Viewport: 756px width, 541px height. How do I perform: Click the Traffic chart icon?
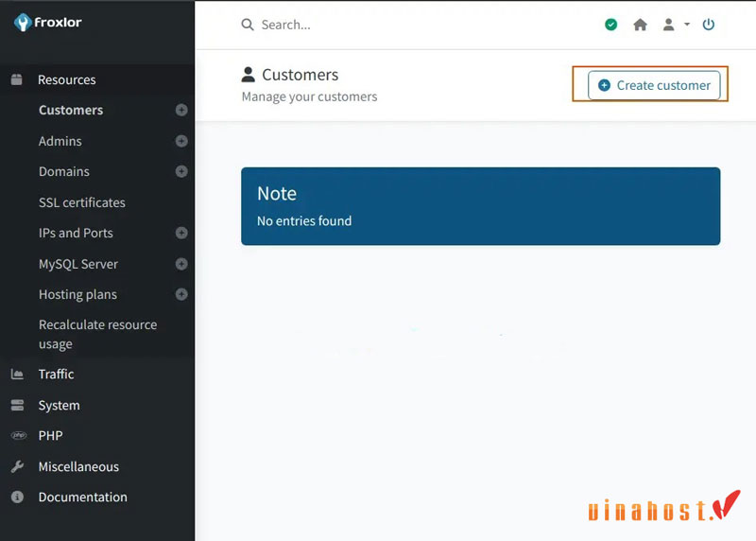pyautogui.click(x=17, y=374)
